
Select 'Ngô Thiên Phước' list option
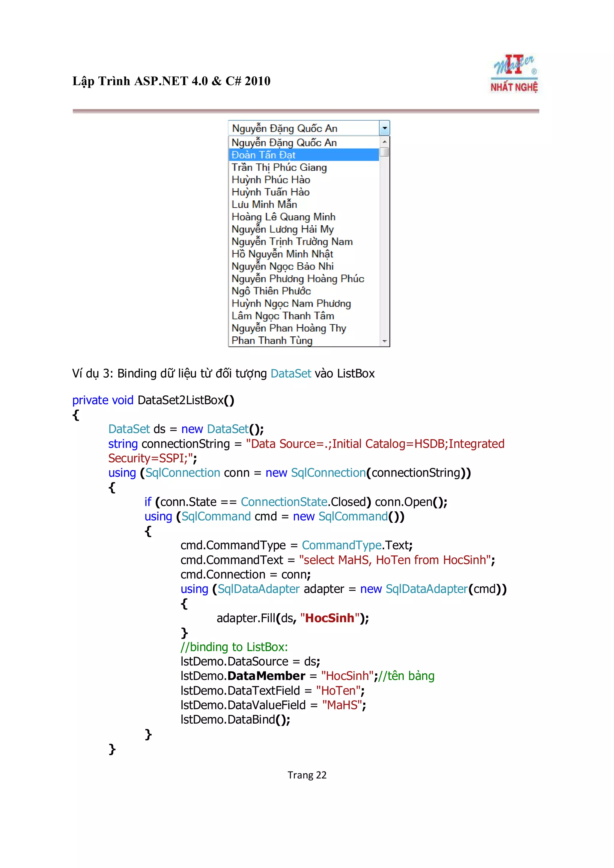(x=271, y=291)
